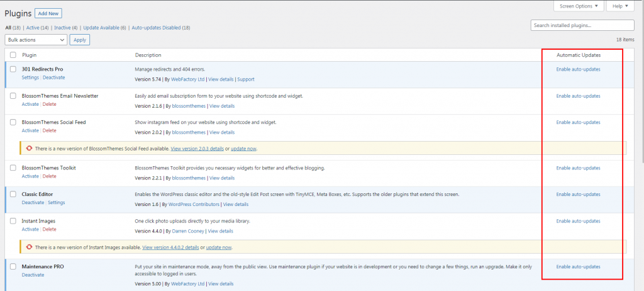Filter by Update Available (6)

pos(104,28)
